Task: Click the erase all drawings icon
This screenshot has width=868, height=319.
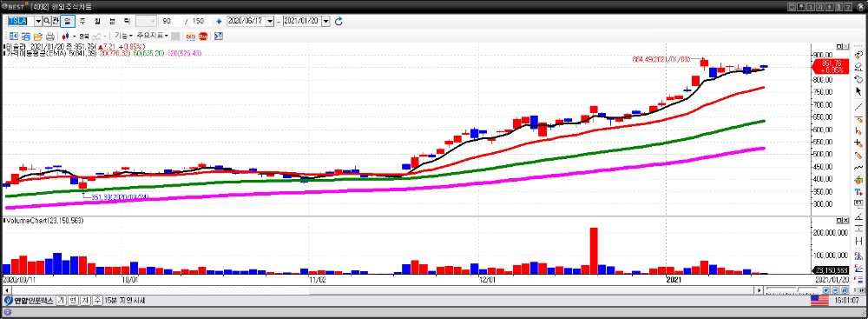Action: [x=858, y=67]
